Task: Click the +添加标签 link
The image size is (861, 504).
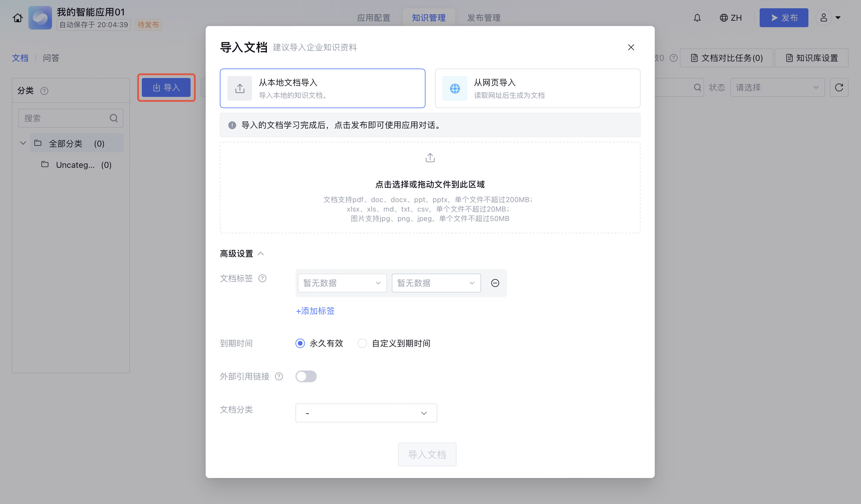Action: 315,311
